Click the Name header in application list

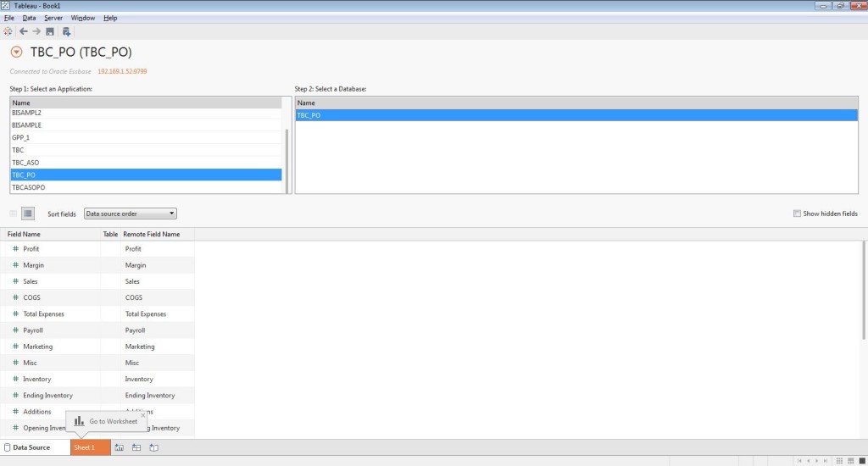146,103
